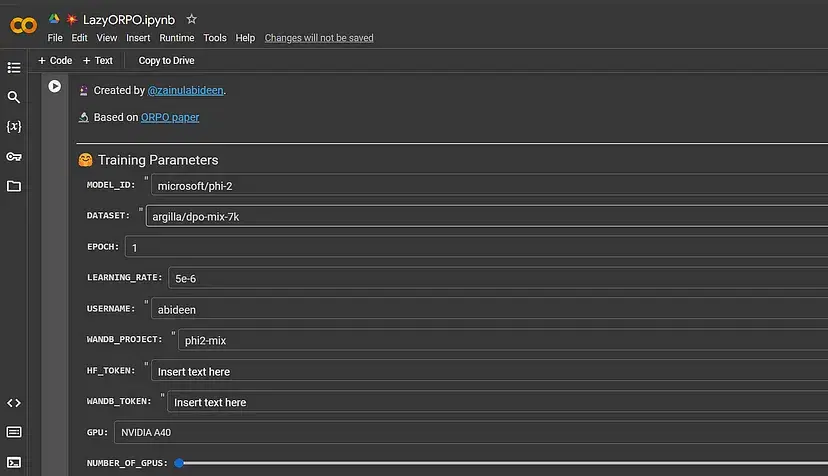The image size is (828, 476).
Task: Run the cell with play button
Action: [55, 87]
